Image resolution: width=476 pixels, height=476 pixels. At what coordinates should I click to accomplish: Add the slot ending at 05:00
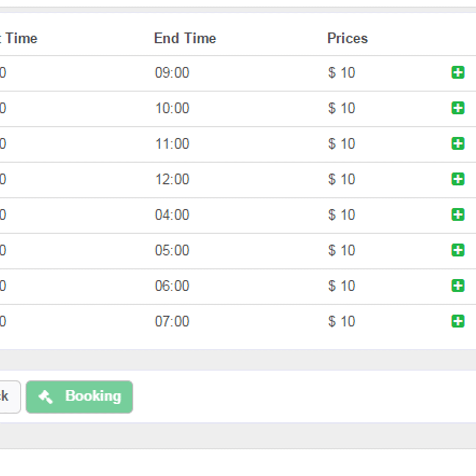[x=458, y=250]
